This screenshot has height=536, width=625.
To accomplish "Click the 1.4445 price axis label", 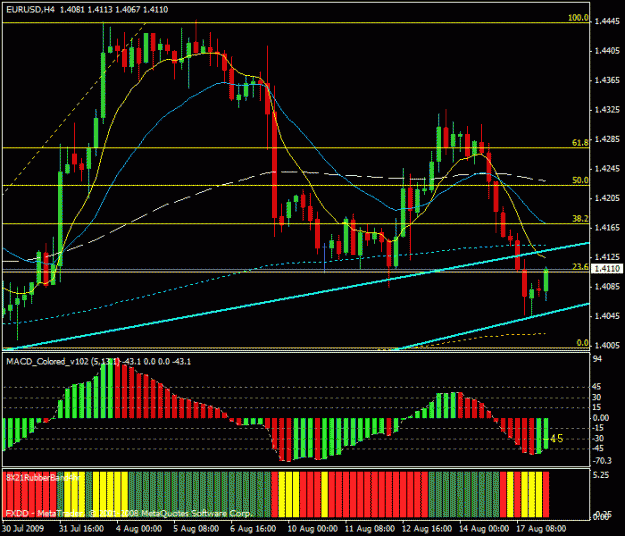I will point(607,21).
